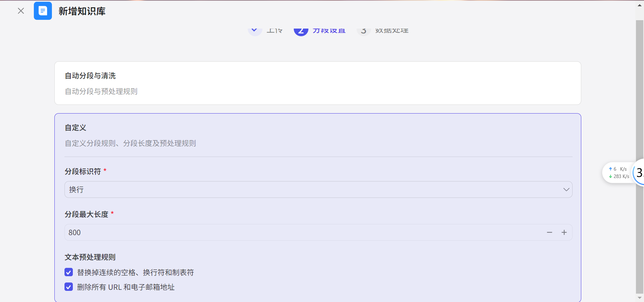Click the network speed floating widget

619,173
